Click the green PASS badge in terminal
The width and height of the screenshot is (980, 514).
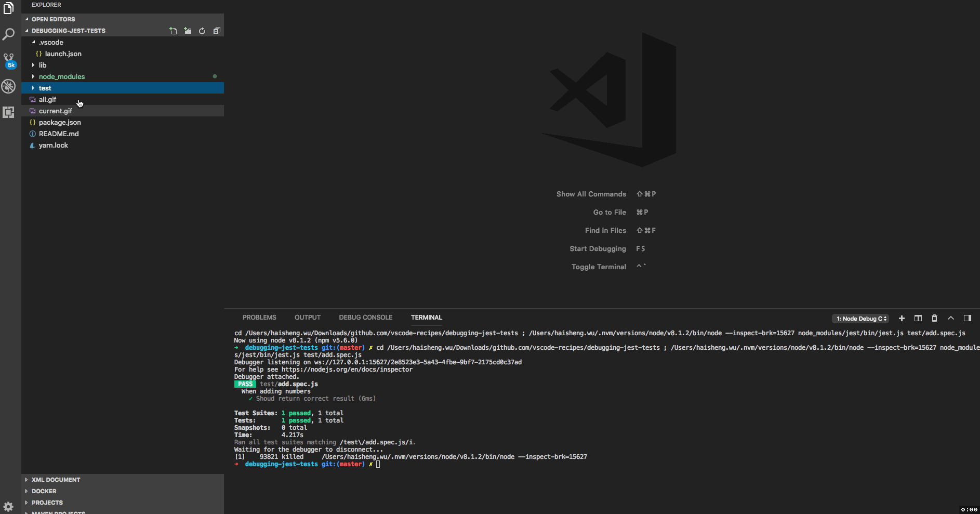[x=245, y=384]
